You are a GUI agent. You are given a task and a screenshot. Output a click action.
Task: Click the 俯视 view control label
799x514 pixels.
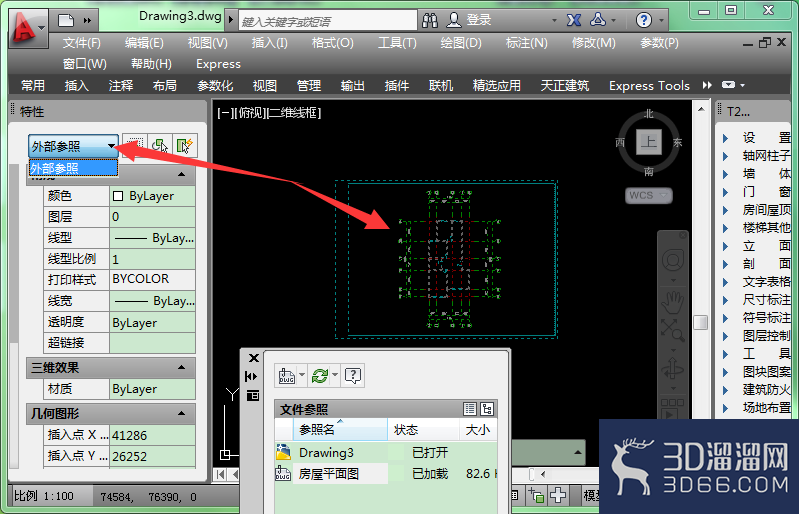(x=250, y=113)
